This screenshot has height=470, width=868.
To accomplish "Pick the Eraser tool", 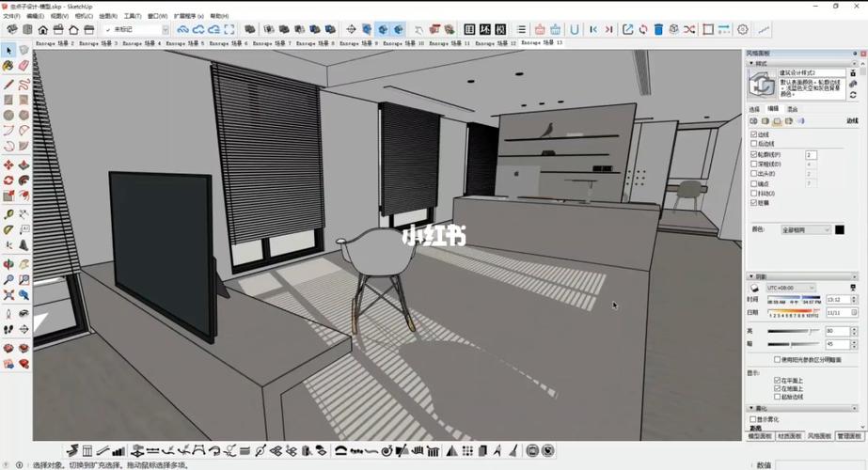I will click(24, 66).
